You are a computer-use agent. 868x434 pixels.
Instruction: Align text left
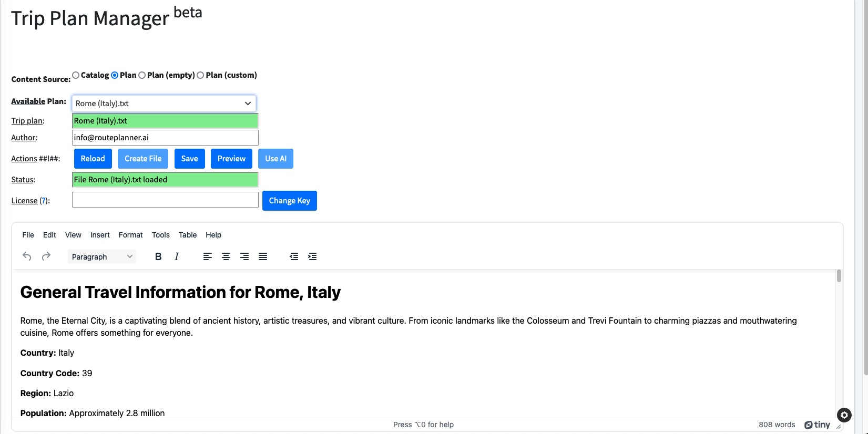click(x=208, y=256)
